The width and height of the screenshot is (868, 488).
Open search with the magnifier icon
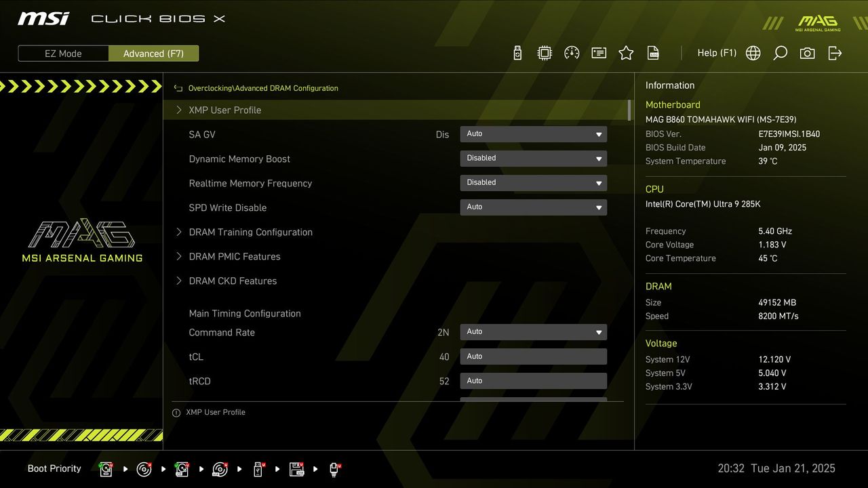781,53
